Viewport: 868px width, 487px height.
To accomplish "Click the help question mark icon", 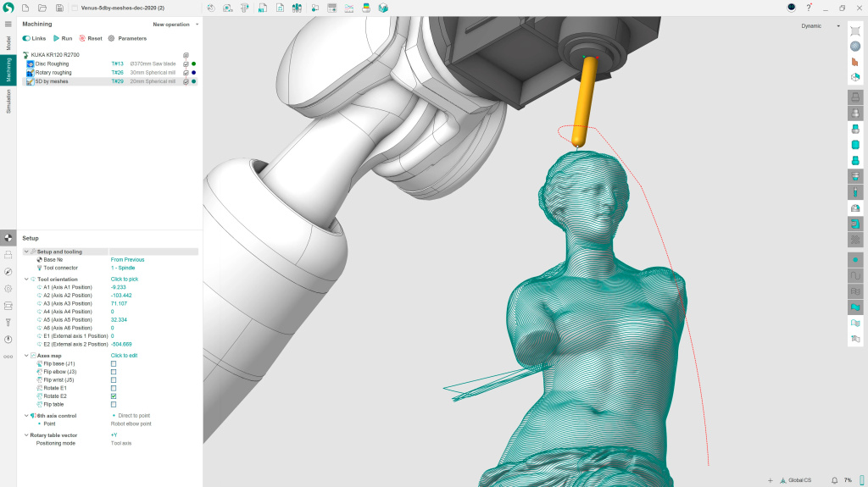I will pyautogui.click(x=809, y=8).
